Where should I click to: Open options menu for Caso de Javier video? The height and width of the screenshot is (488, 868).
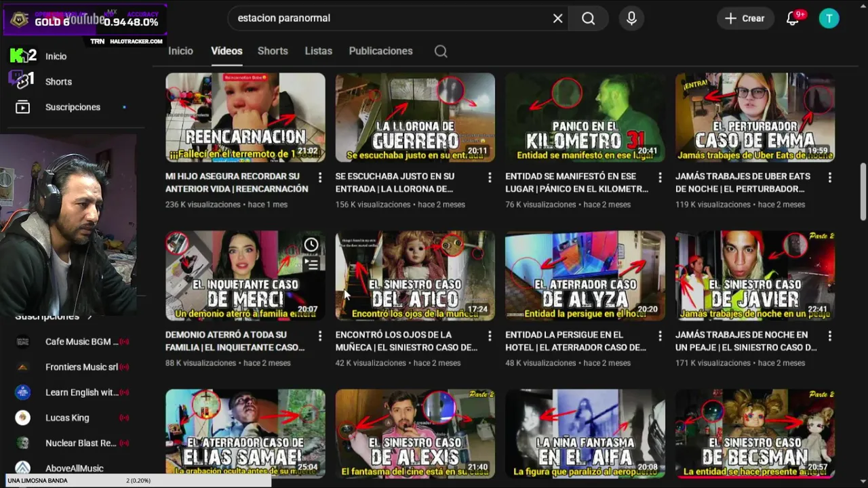coord(829,335)
